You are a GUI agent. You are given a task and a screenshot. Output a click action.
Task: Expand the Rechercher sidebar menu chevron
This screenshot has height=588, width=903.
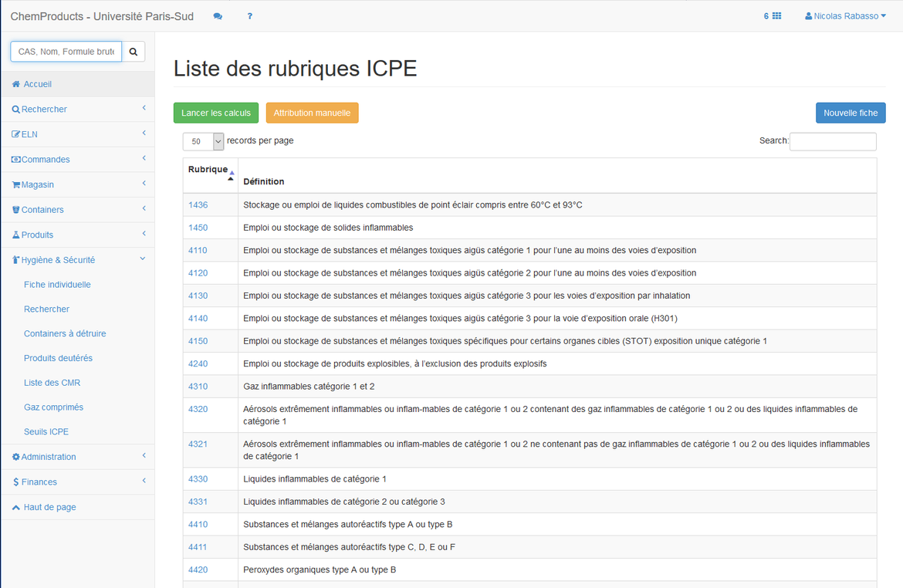144,108
